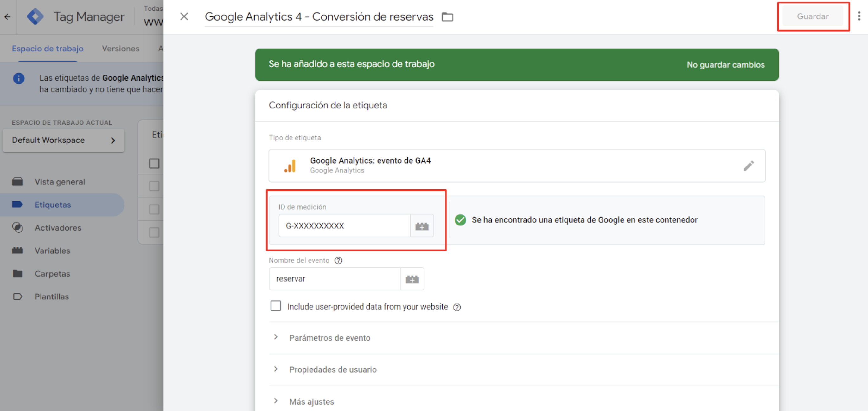
Task: Switch to Espacio de trabajo tab
Action: click(x=48, y=49)
